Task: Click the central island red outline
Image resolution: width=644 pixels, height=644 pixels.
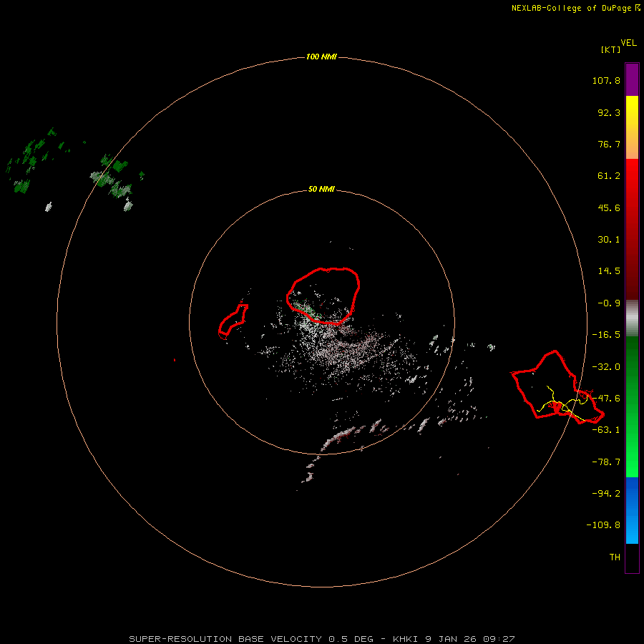Action: (x=323, y=296)
